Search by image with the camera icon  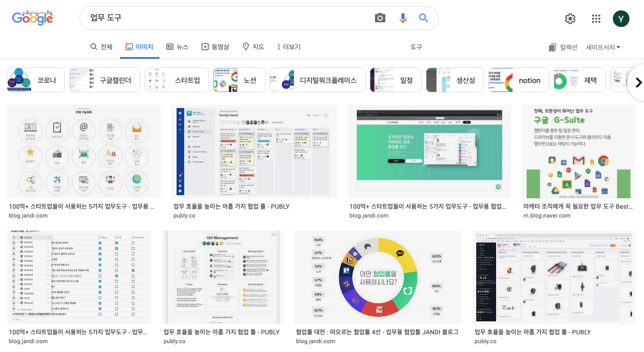click(380, 18)
